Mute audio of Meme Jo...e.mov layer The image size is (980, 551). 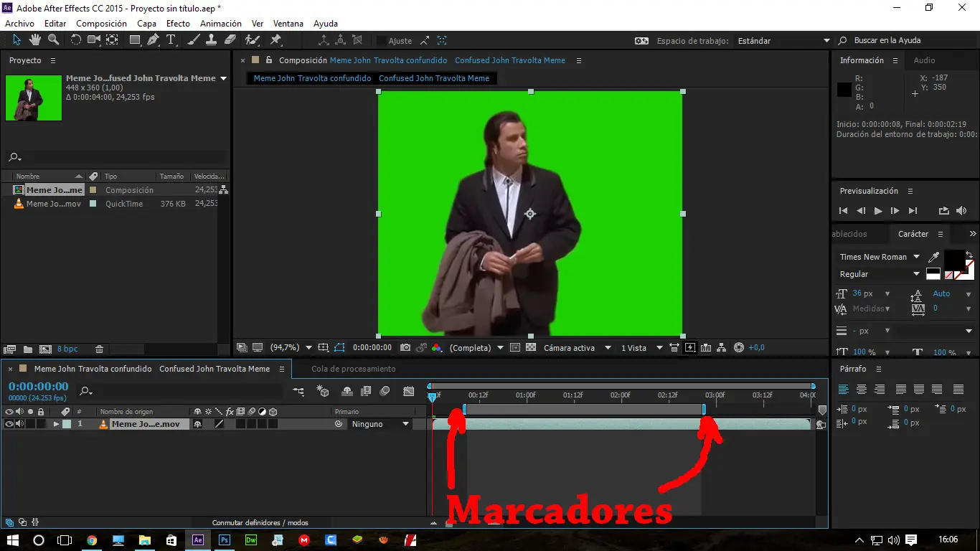(x=20, y=424)
